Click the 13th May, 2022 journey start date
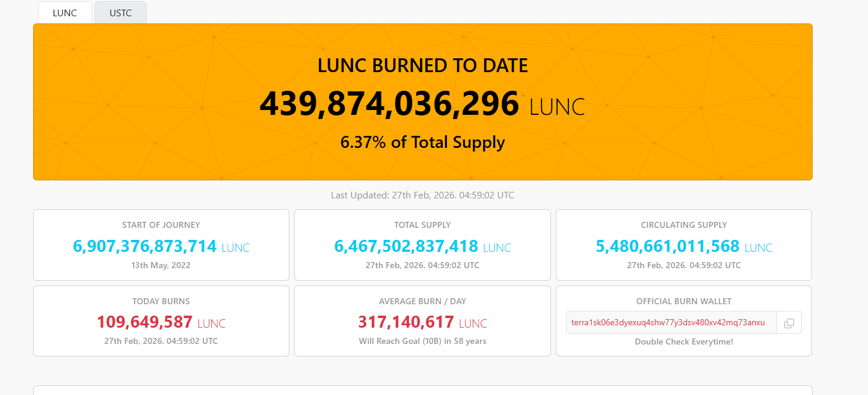This screenshot has height=395, width=868. tap(161, 265)
